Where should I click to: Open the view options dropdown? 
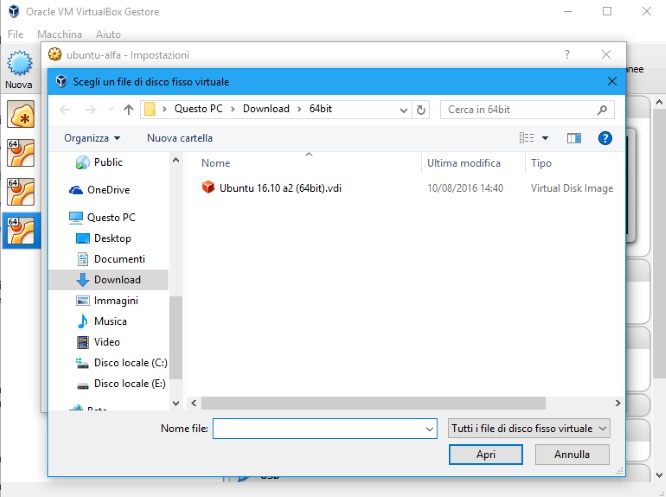(x=545, y=138)
